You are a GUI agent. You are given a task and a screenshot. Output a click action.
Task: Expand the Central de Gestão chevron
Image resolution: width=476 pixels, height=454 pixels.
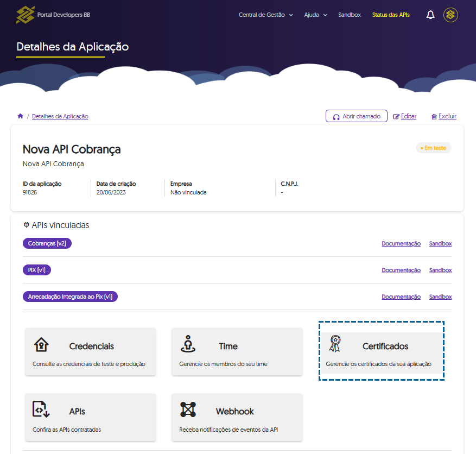coord(291,15)
